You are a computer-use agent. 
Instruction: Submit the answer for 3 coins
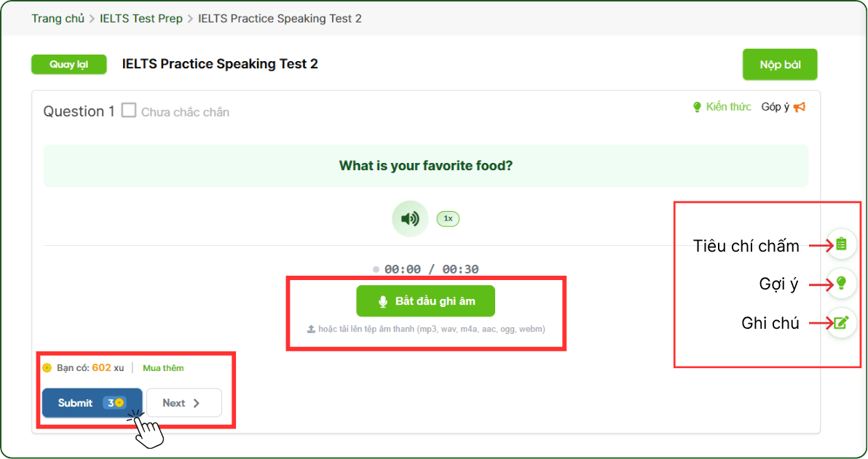click(x=92, y=402)
